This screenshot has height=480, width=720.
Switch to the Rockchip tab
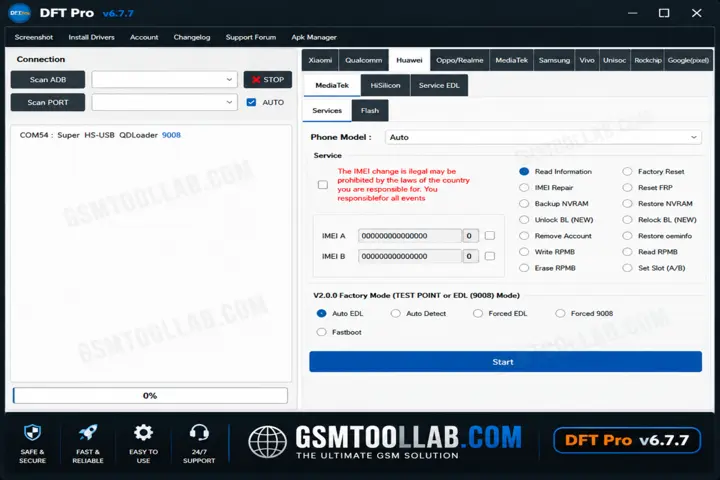click(x=648, y=60)
